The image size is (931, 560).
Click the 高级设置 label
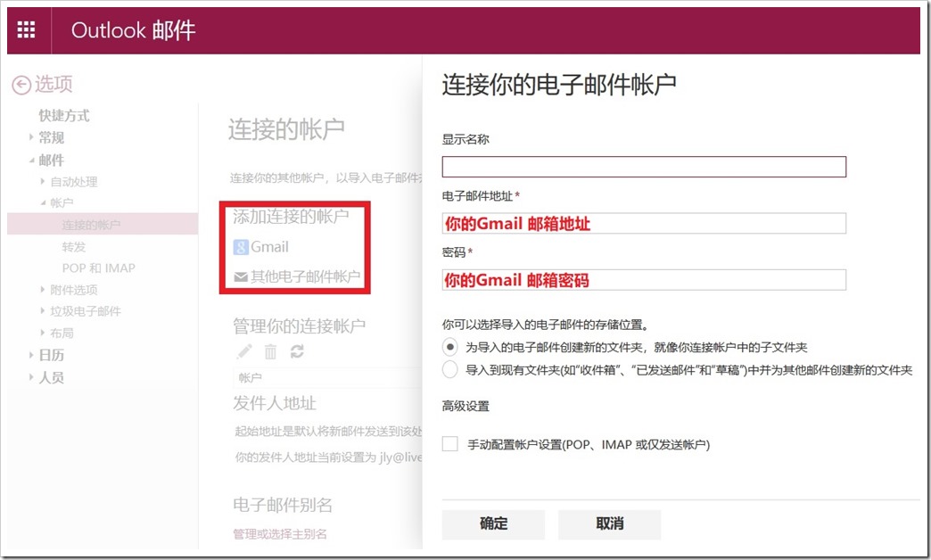pos(465,407)
